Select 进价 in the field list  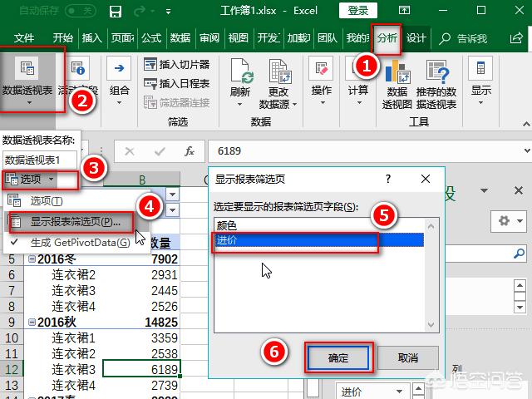[318, 240]
